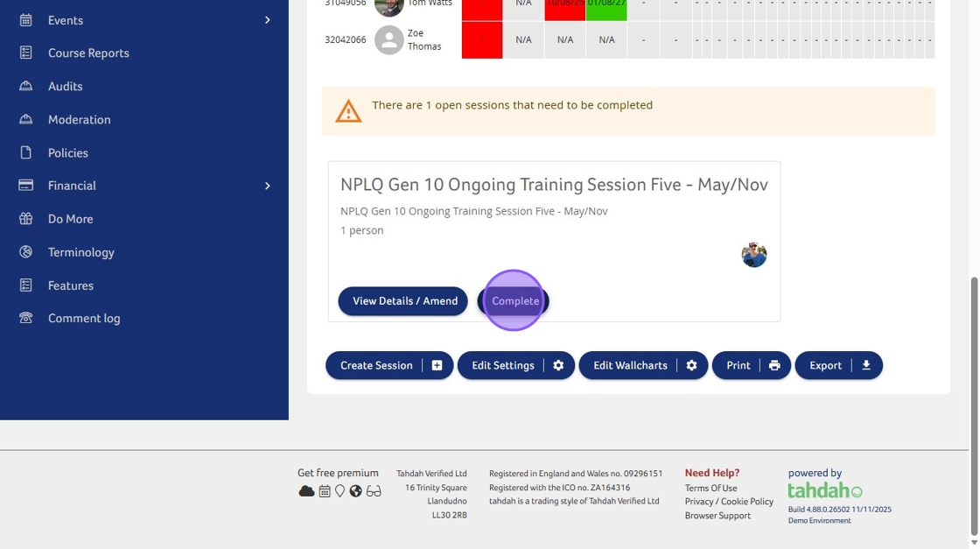The width and height of the screenshot is (980, 549).
Task: Expand the Financial submenu chevron
Action: pyautogui.click(x=268, y=186)
